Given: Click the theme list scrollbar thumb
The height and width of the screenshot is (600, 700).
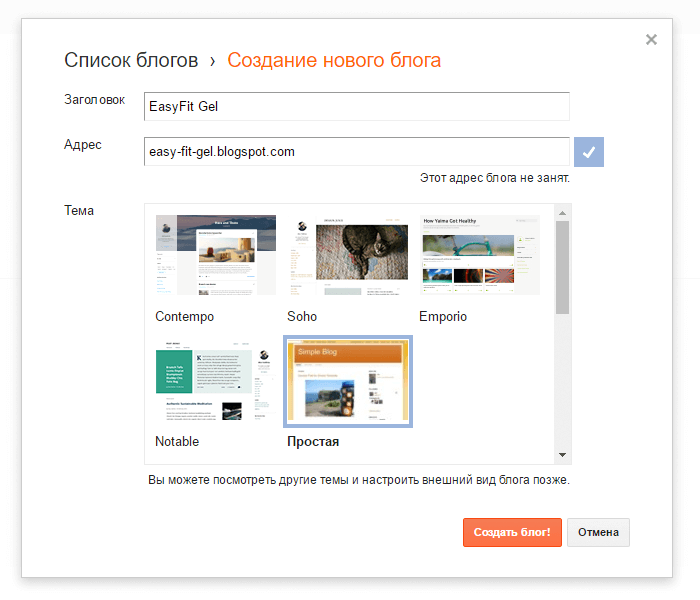Looking at the screenshot, I should coord(562,267).
